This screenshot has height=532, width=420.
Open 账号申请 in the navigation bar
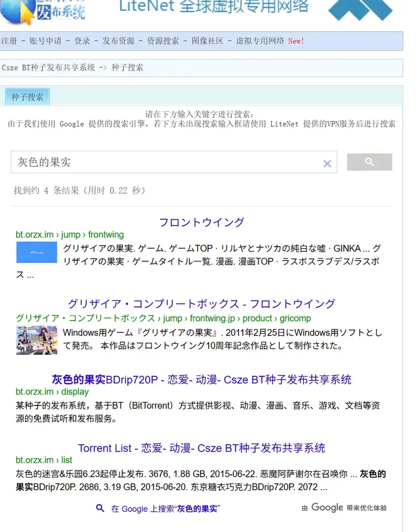tap(45, 41)
